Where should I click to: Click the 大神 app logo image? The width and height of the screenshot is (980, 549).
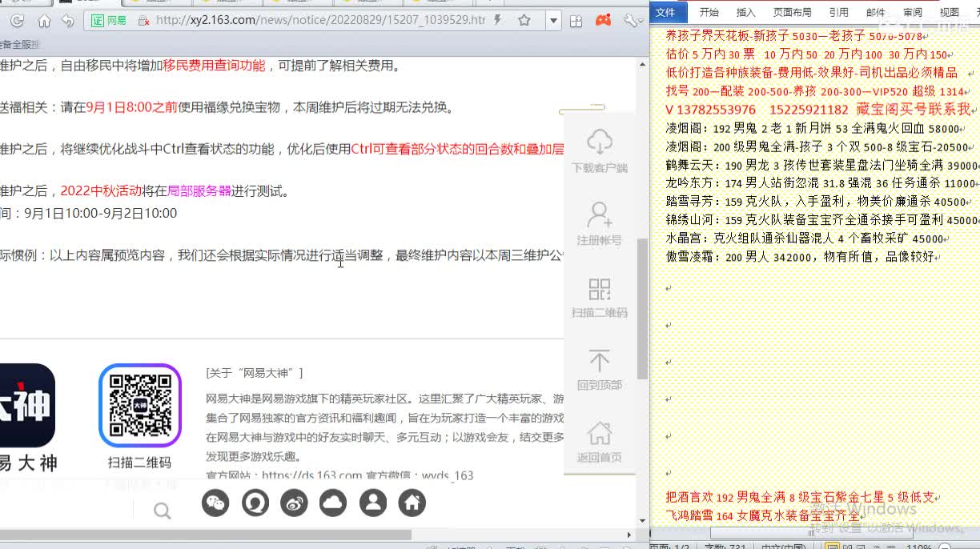(27, 405)
